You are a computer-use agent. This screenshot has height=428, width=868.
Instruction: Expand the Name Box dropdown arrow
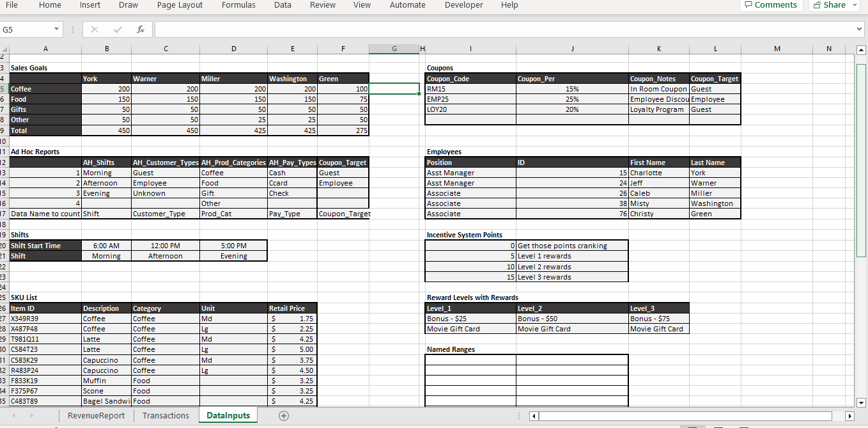[56, 30]
